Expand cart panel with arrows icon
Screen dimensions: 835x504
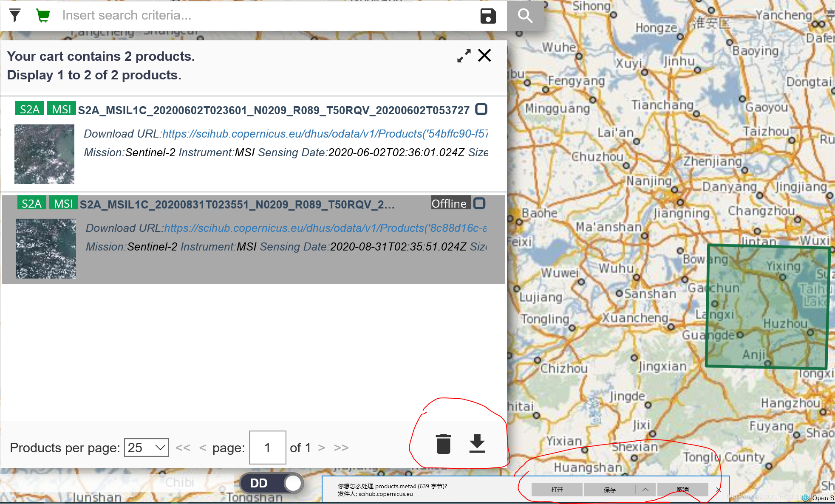pos(464,56)
